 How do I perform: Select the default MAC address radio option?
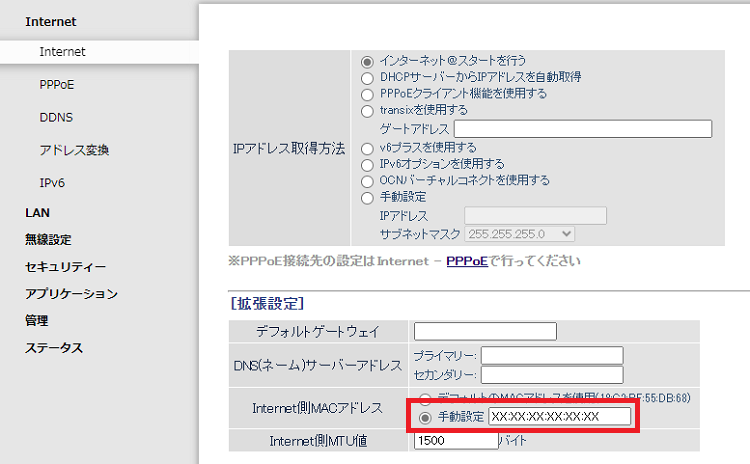pyautogui.click(x=425, y=398)
